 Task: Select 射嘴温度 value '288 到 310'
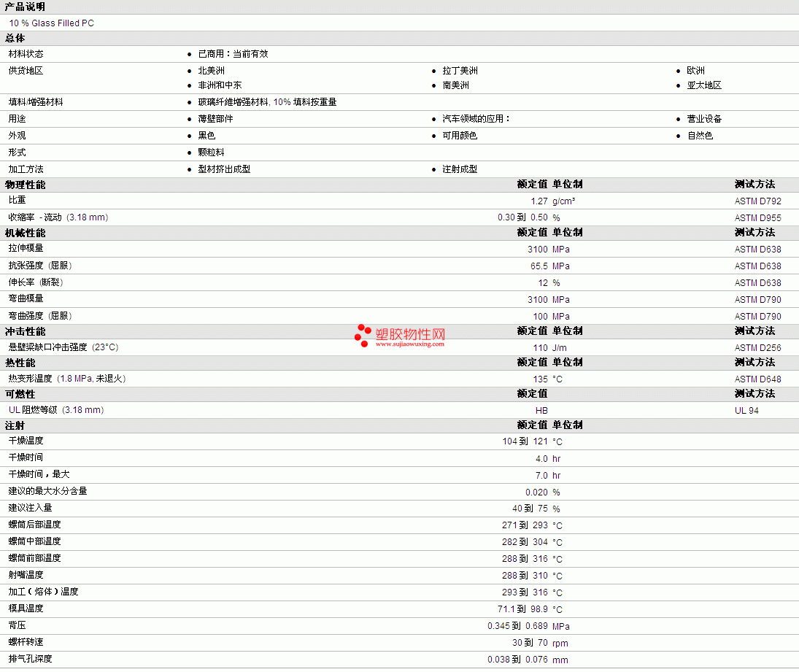(x=525, y=576)
